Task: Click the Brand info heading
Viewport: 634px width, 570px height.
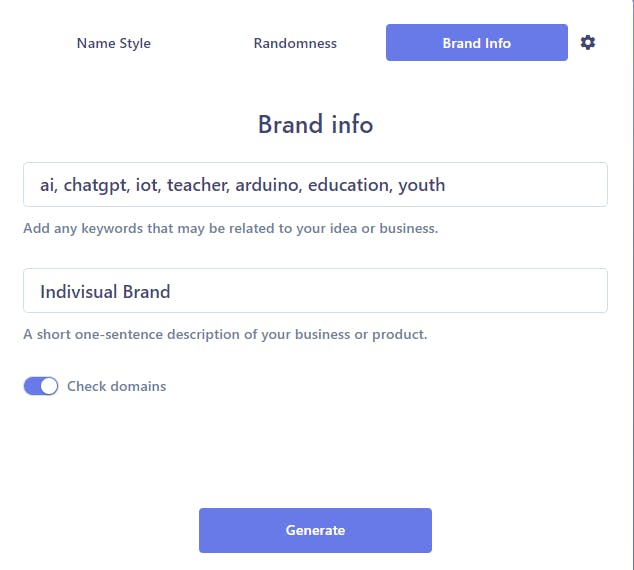Action: coord(315,125)
